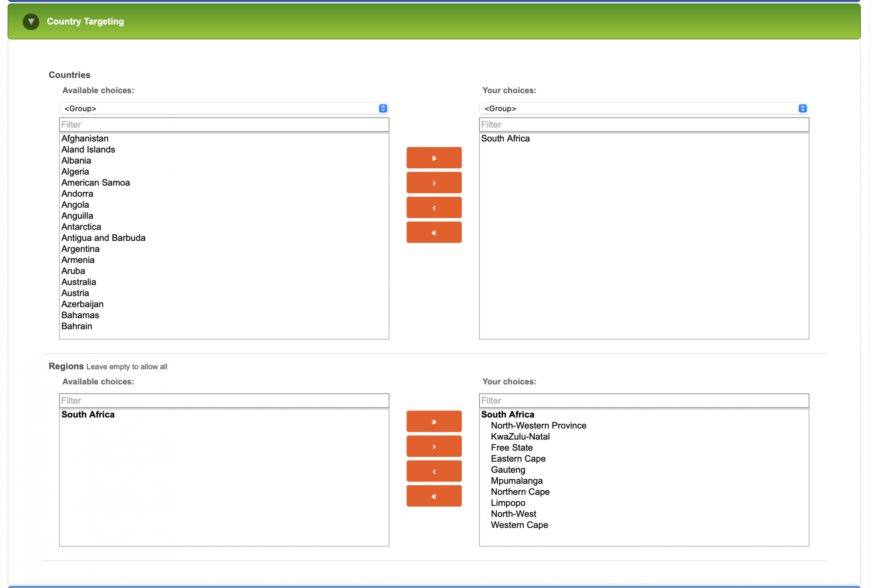Select KwaZulu-Natal in chosen regions
Image resolution: width=885 pixels, height=588 pixels.
point(520,437)
